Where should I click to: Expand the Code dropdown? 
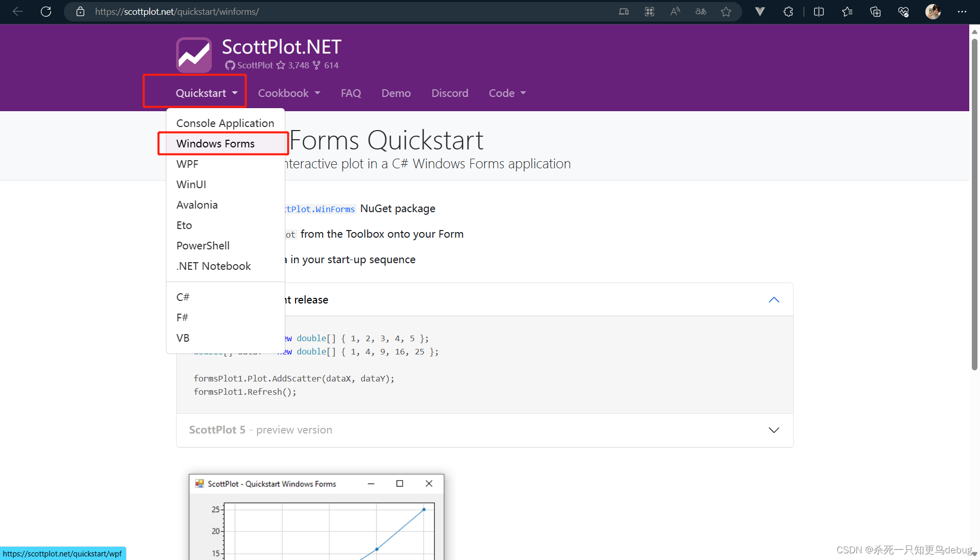pos(507,93)
